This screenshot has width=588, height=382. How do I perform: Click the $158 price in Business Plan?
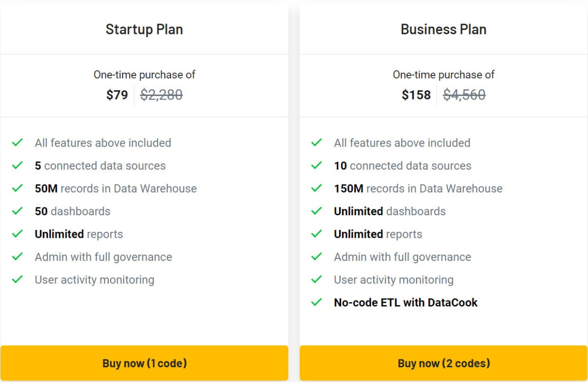point(416,95)
